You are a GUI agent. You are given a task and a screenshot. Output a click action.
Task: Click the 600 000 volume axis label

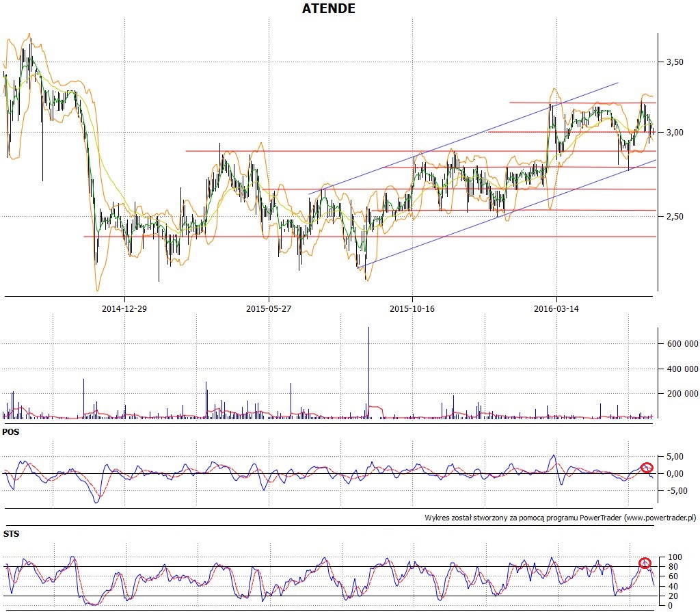683,344
